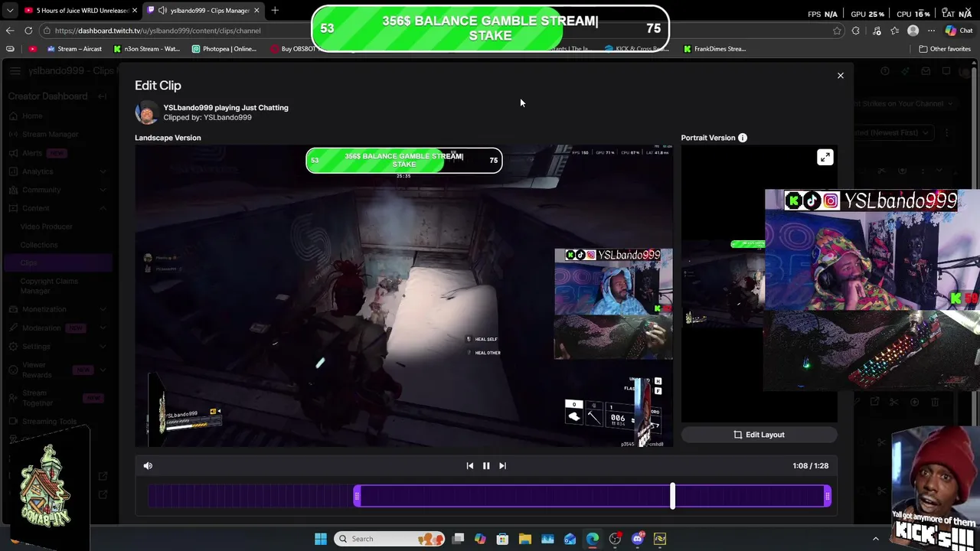Mute the clip audio with speaker icon
The width and height of the screenshot is (980, 551).
[x=148, y=465]
